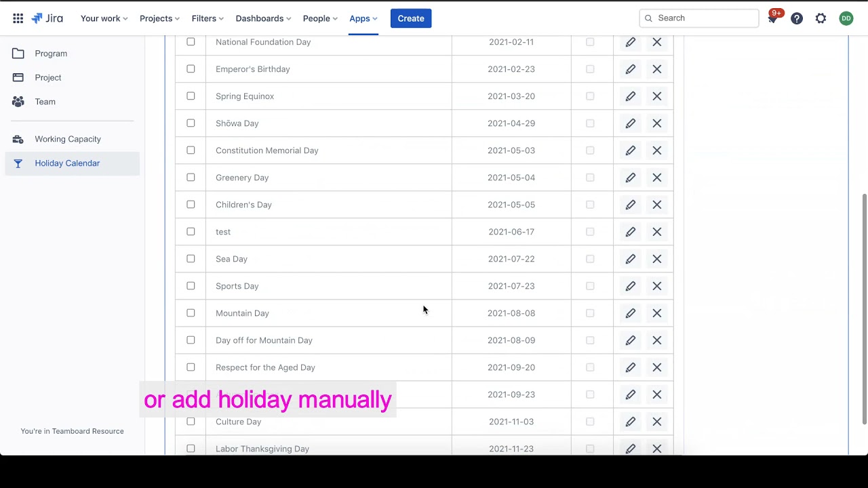Go to Jira home logo

(47, 18)
